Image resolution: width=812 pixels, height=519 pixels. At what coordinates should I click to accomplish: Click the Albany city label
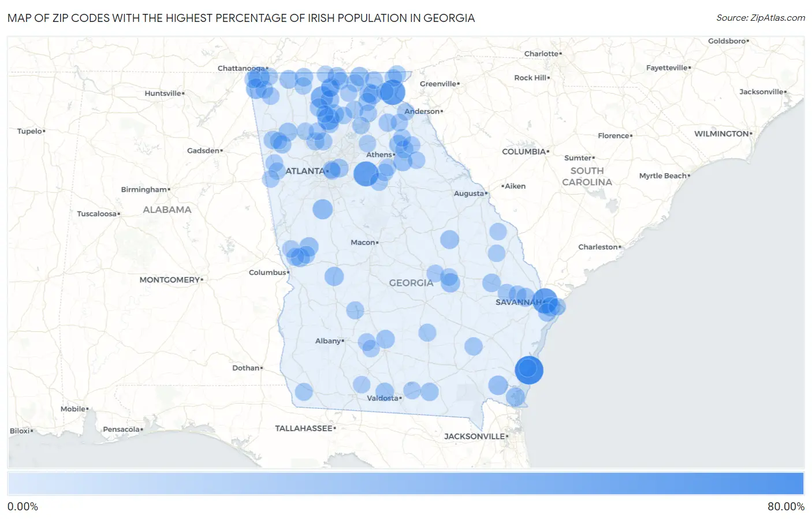tap(328, 341)
